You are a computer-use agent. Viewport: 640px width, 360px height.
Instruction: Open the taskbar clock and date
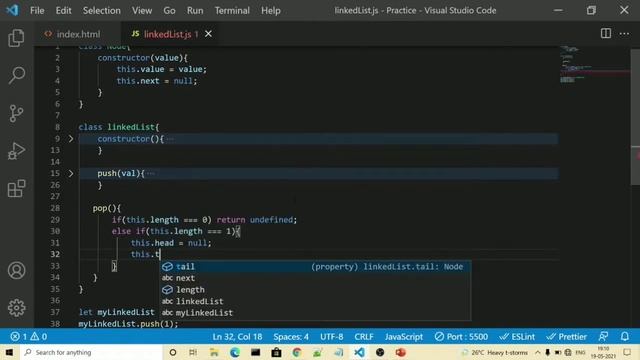[x=603, y=352]
